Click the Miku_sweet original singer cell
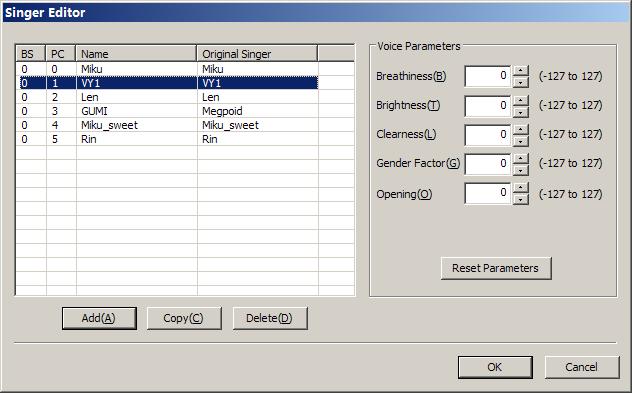632x393 pixels. [x=258, y=125]
